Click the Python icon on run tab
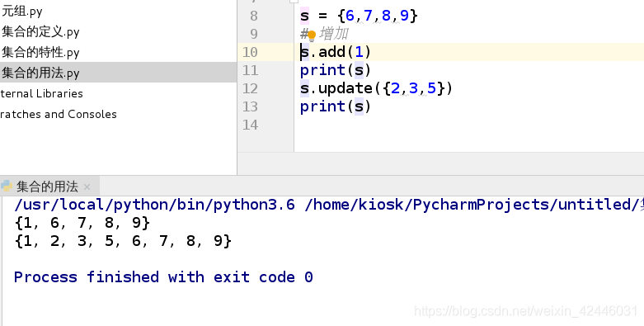 [6, 187]
